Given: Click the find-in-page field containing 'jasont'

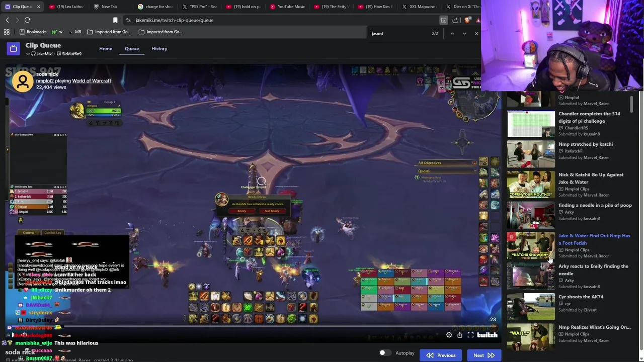Looking at the screenshot, I should point(397,34).
